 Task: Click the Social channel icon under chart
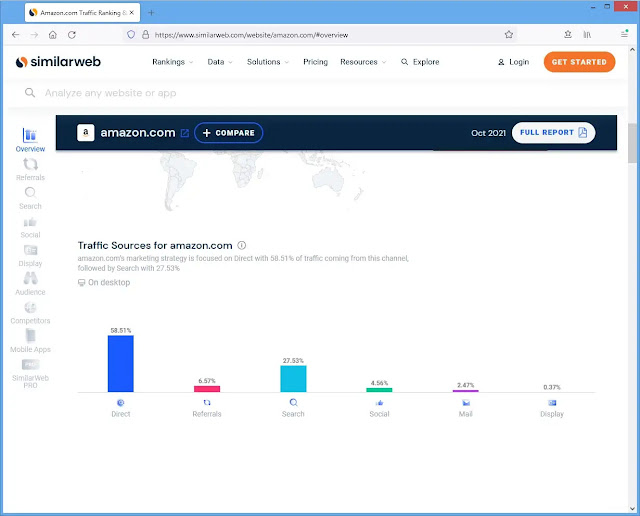click(x=380, y=403)
